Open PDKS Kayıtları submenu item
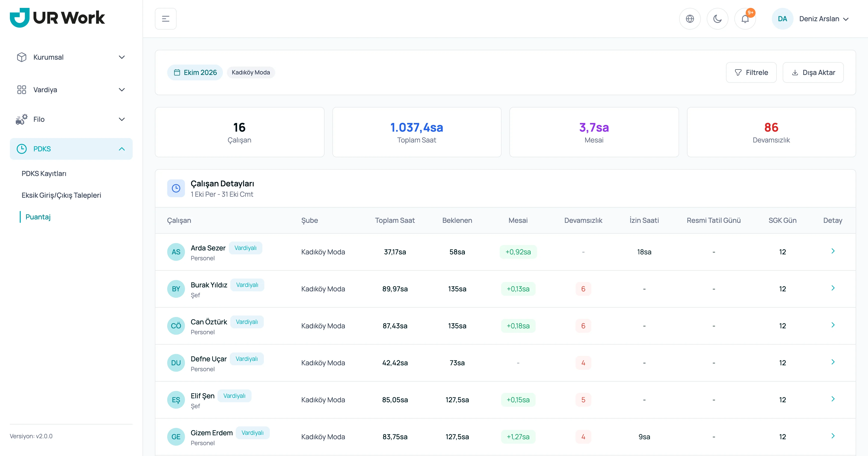This screenshot has height=456, width=868. (44, 174)
